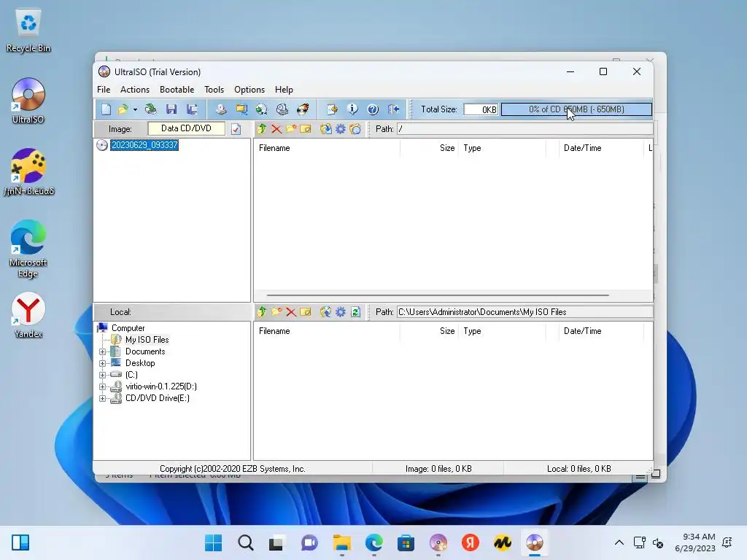Screen dimensions: 747x560
Task: Expand the CD/DVD Drive(E:) node
Action: (x=102, y=399)
